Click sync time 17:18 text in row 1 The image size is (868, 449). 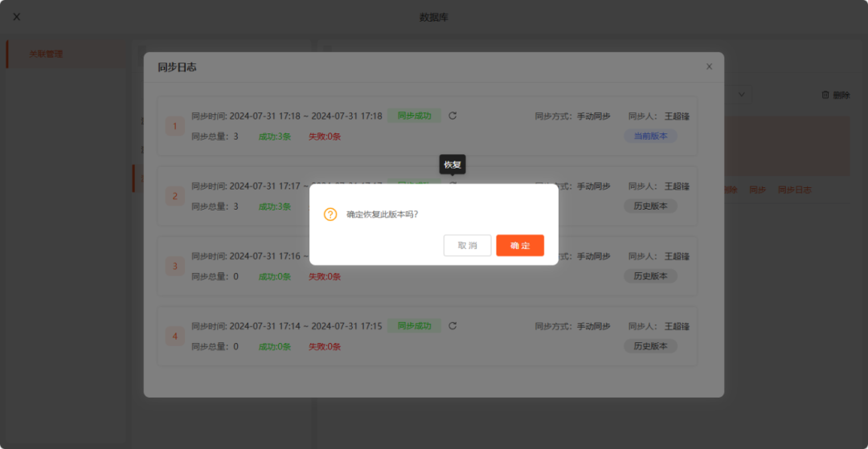(287, 116)
